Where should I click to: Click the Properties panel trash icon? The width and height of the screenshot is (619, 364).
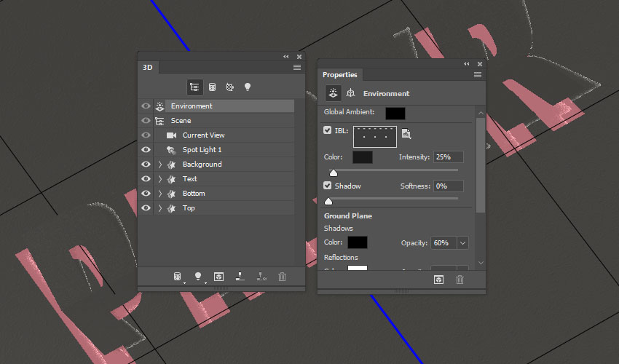[x=460, y=280]
